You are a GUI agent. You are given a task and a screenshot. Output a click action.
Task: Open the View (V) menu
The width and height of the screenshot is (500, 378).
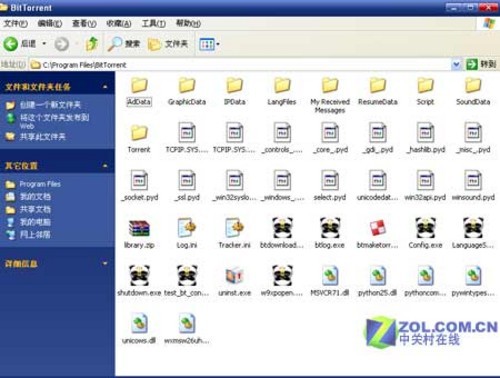pyautogui.click(x=84, y=23)
